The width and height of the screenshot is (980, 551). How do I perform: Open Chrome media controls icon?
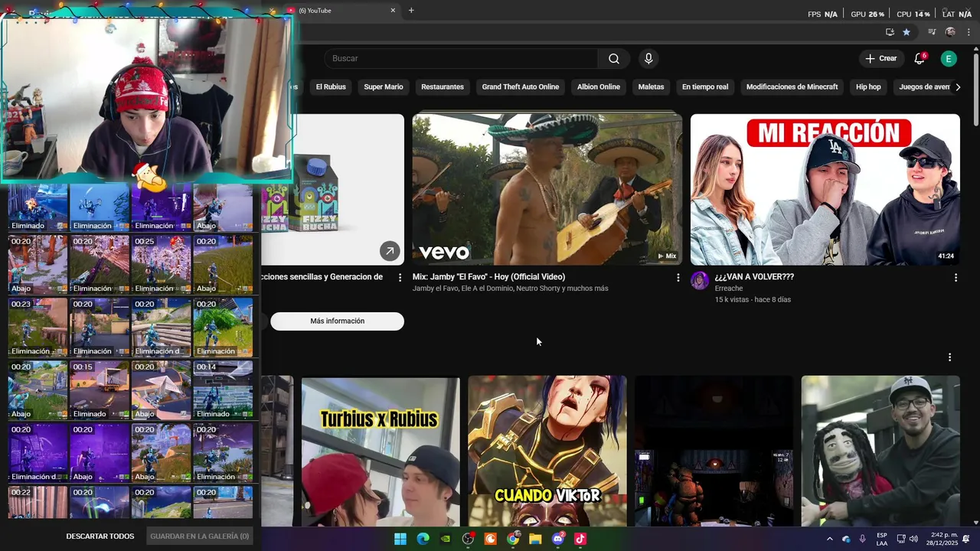click(x=932, y=32)
